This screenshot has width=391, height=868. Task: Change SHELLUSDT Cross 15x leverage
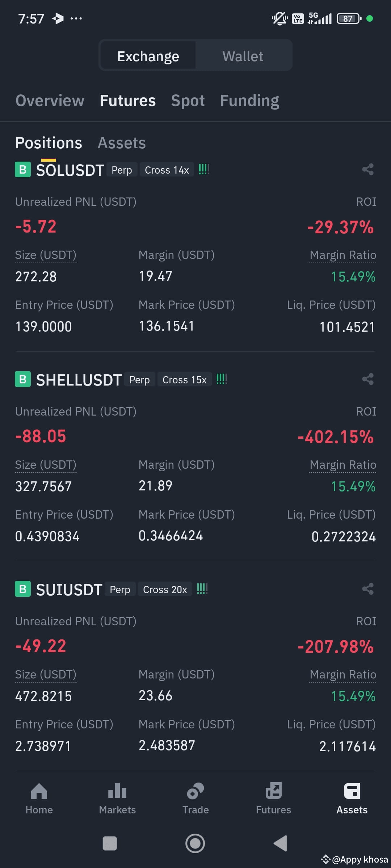pyautogui.click(x=185, y=380)
